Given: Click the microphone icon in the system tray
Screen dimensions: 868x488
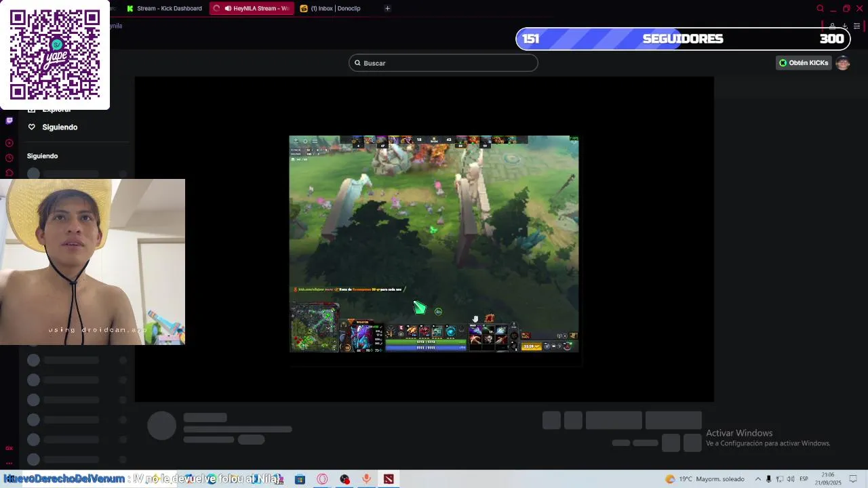Looking at the screenshot, I should point(769,479).
